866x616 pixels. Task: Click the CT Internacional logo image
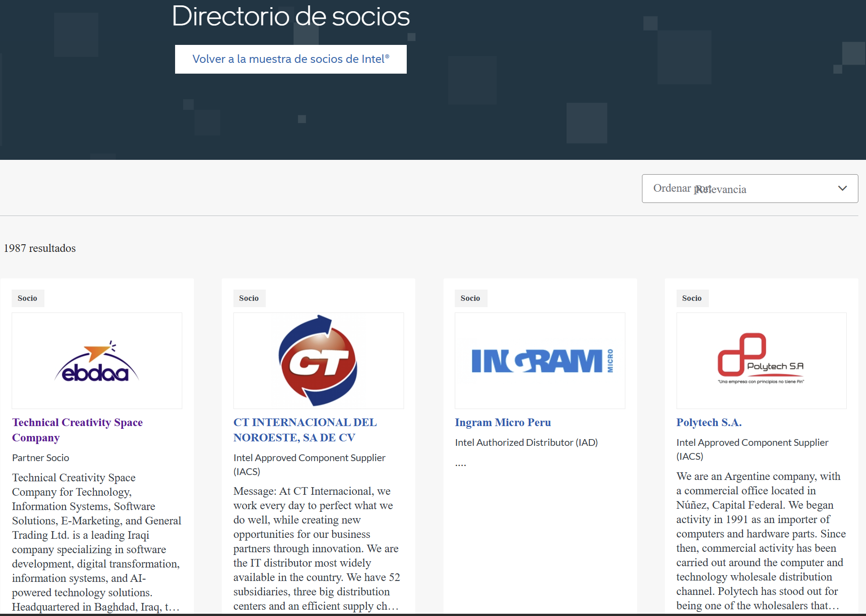(x=318, y=361)
